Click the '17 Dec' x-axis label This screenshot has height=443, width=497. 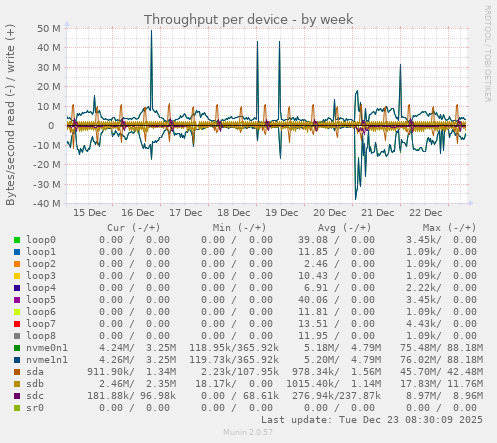[x=186, y=213]
